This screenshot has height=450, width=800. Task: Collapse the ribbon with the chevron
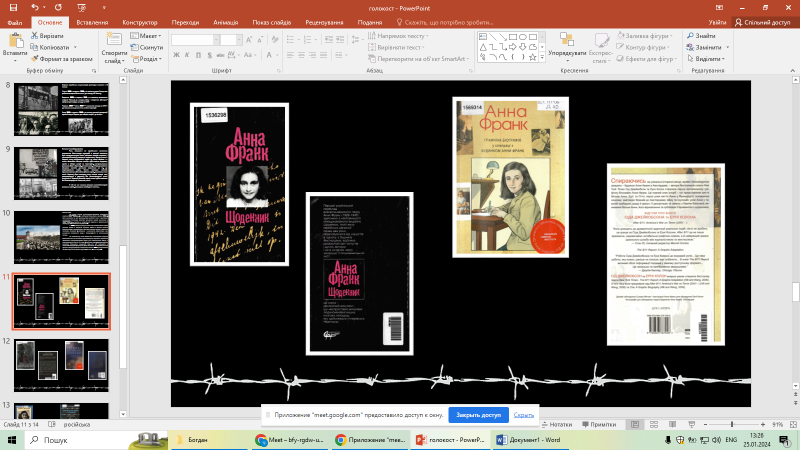click(792, 70)
